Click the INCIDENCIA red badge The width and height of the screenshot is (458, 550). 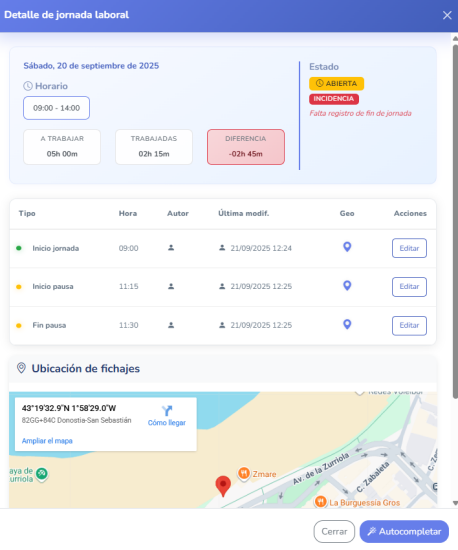[x=334, y=99]
